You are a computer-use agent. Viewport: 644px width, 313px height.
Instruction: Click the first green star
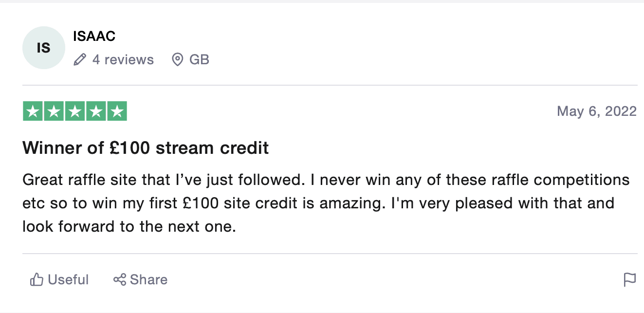point(33,111)
